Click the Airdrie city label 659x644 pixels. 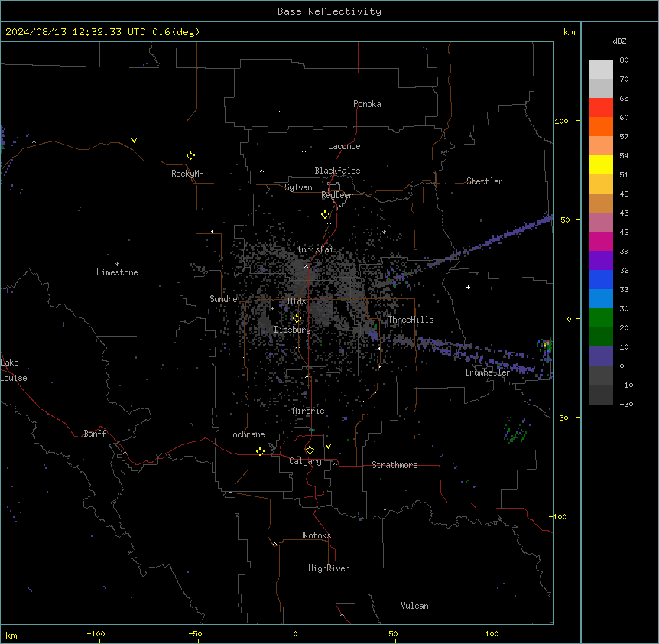[309, 411]
